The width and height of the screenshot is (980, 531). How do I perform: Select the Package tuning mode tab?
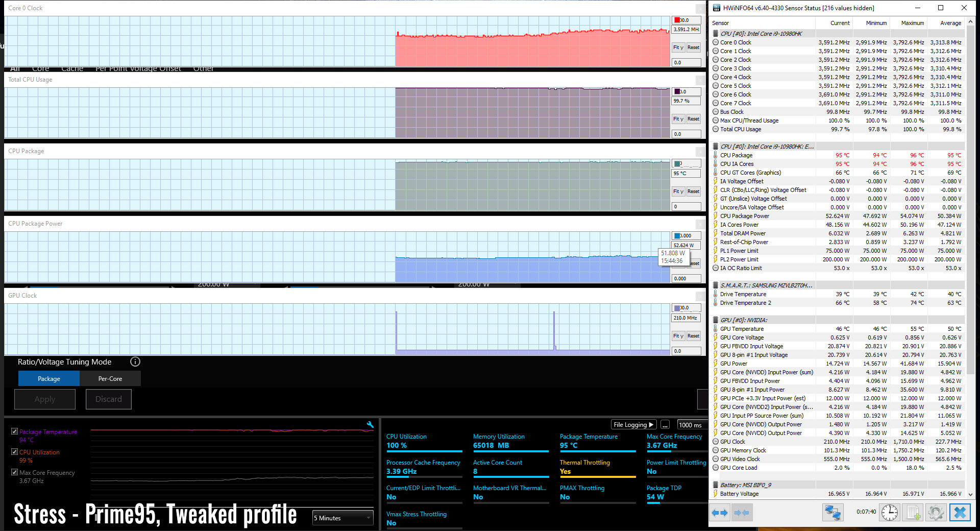pos(49,379)
